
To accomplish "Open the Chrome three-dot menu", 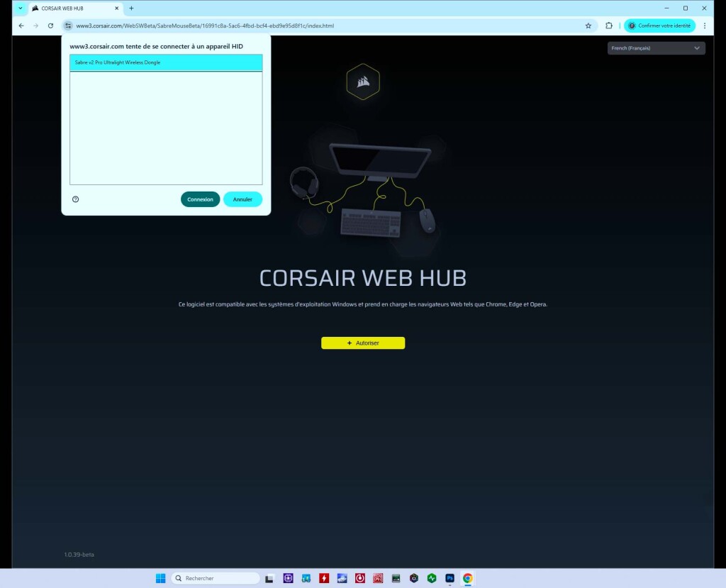I will (x=705, y=26).
